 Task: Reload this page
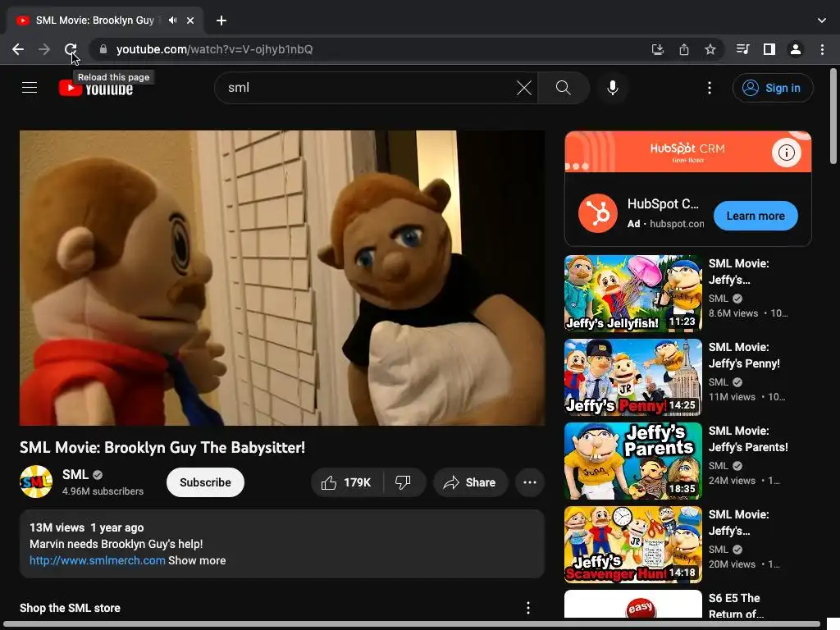pos(71,49)
